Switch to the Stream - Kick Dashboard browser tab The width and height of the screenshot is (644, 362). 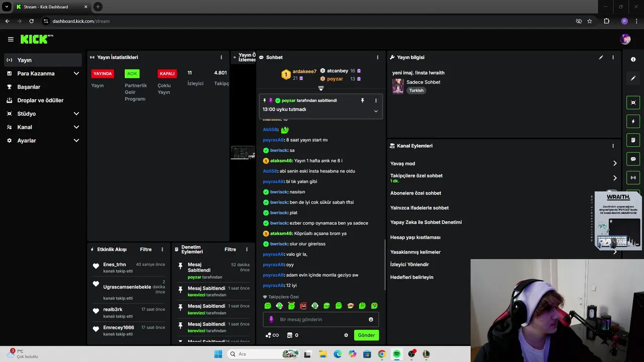52,7
